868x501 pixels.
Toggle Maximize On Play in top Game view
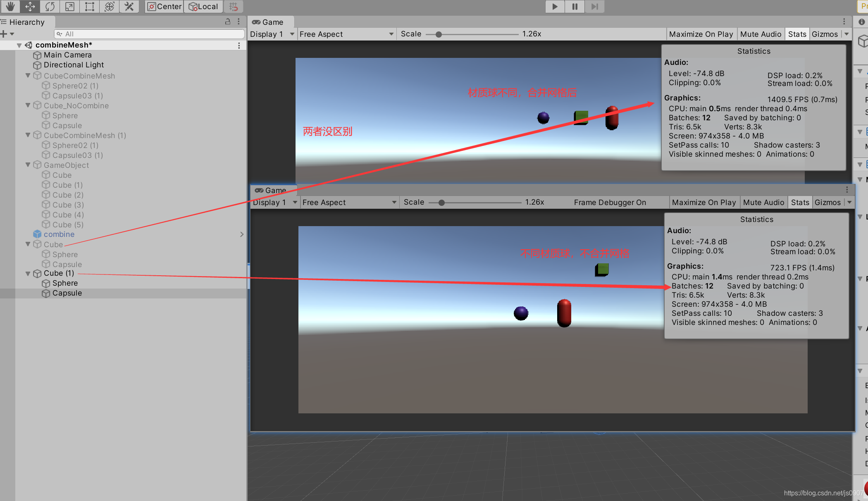click(701, 34)
